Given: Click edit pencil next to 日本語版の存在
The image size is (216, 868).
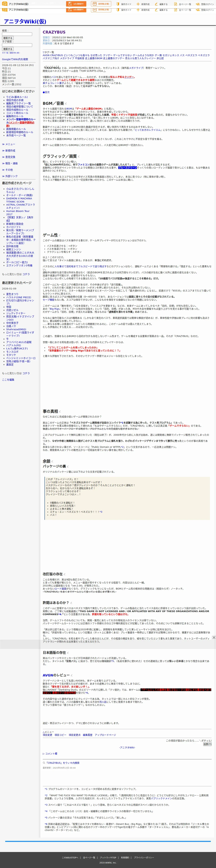Looking at the screenshot, I should tap(68, 653).
